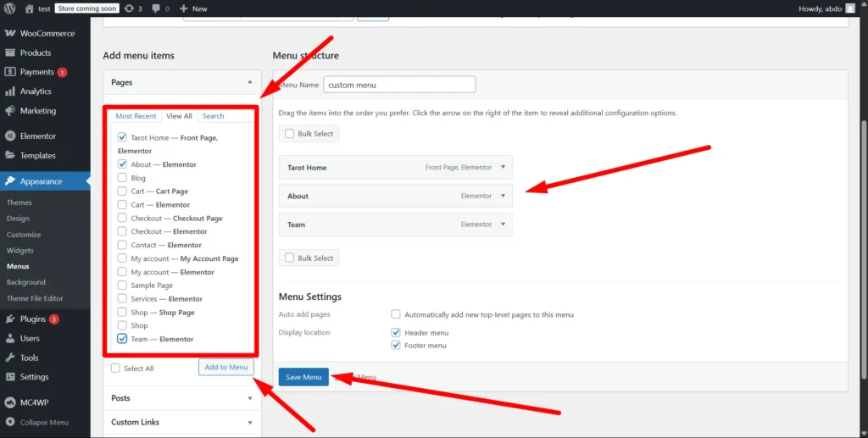Image resolution: width=868 pixels, height=438 pixels.
Task: Open the Elementor sidebar menu icon
Action: (10, 136)
